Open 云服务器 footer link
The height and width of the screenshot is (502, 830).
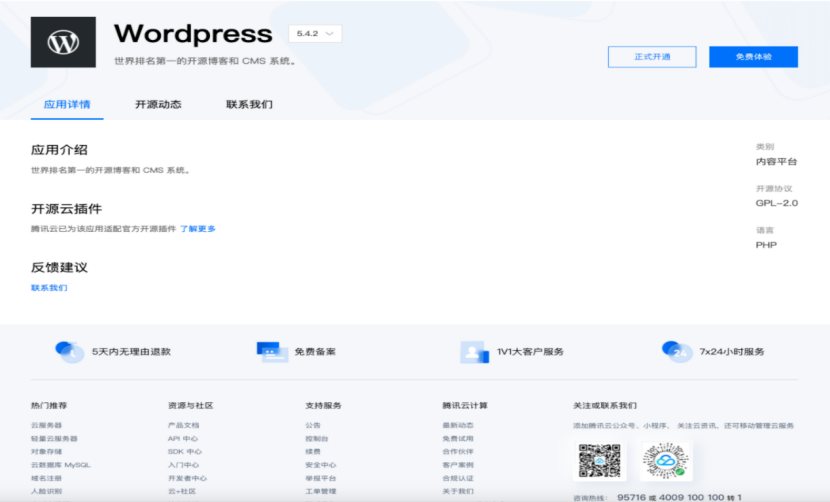tap(47, 425)
